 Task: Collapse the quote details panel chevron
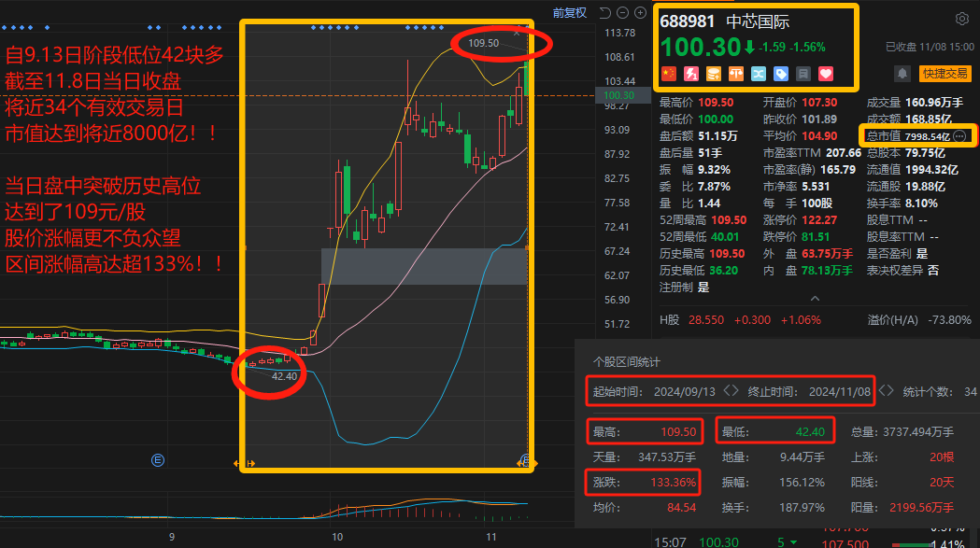tap(814, 299)
